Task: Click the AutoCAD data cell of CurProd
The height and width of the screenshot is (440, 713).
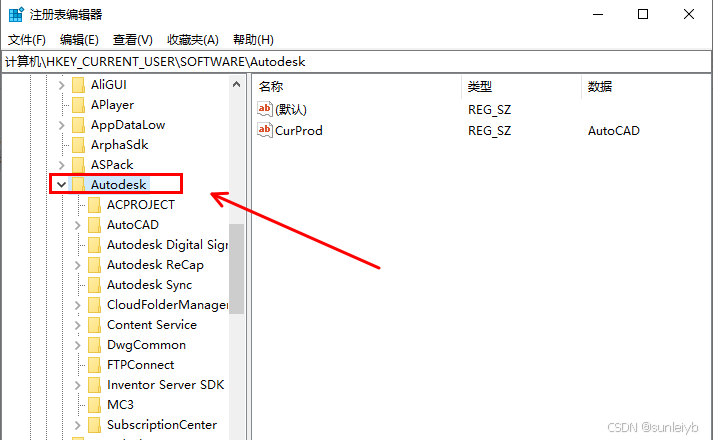Action: click(614, 130)
